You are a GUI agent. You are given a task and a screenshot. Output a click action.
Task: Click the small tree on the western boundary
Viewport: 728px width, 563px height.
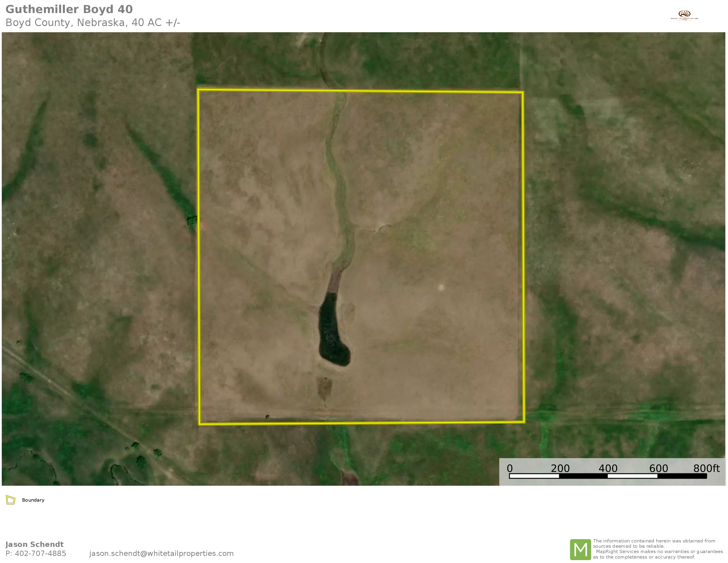tap(192, 221)
